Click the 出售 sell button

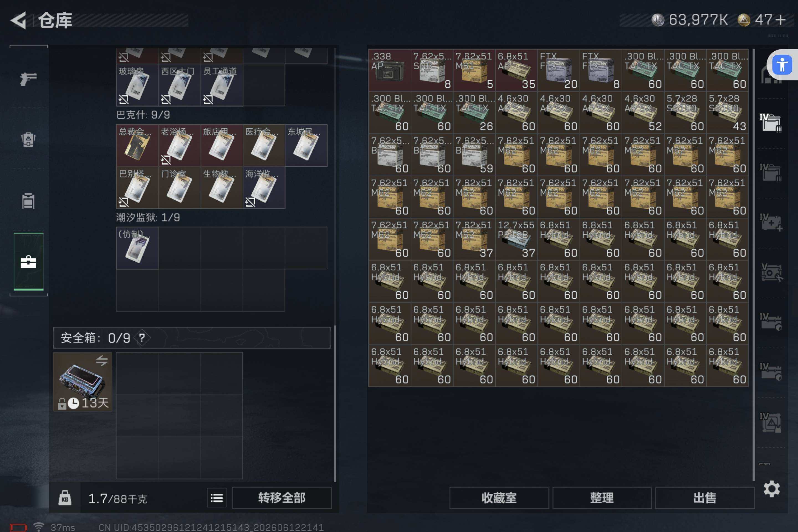point(705,498)
